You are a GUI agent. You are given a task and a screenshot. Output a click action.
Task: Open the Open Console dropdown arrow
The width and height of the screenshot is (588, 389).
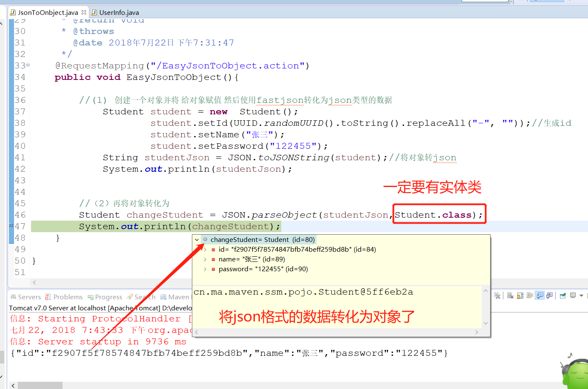pyautogui.click(x=581, y=295)
